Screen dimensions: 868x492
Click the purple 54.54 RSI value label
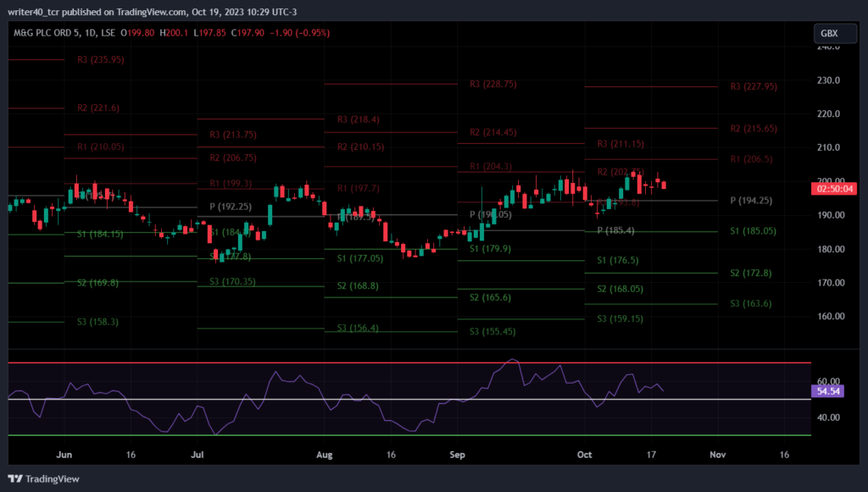(x=827, y=391)
